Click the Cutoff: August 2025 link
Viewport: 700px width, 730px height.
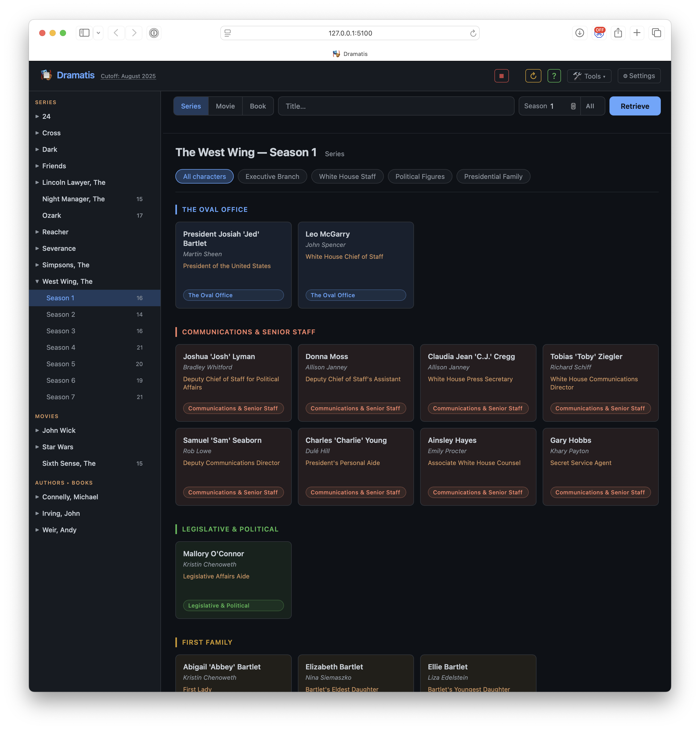[128, 76]
